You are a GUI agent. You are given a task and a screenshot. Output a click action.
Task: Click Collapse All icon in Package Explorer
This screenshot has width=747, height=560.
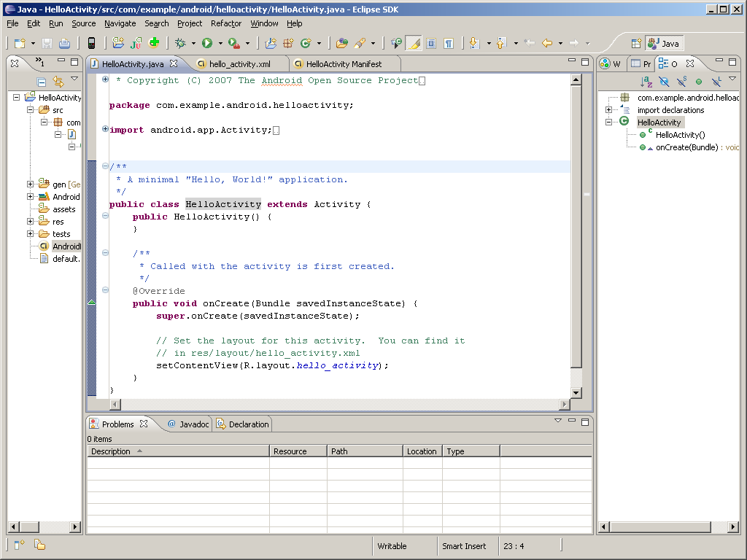pos(42,82)
